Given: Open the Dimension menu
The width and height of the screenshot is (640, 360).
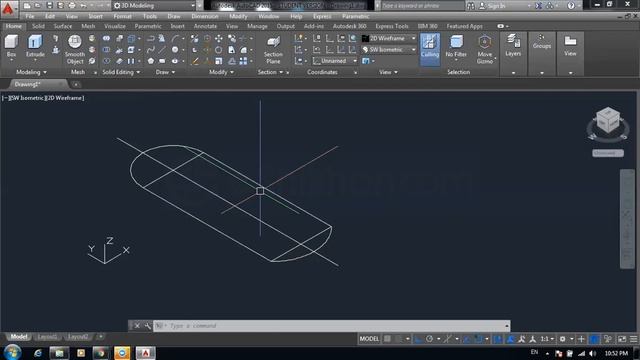Looking at the screenshot, I should click(204, 16).
